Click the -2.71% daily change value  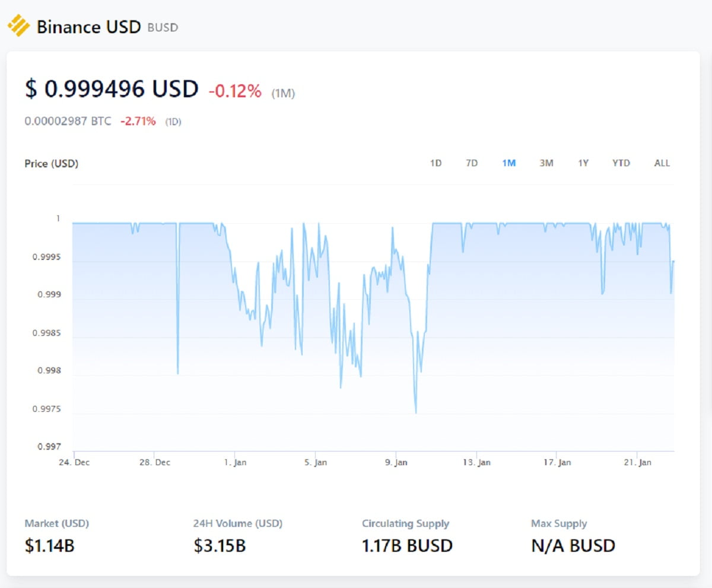click(138, 122)
